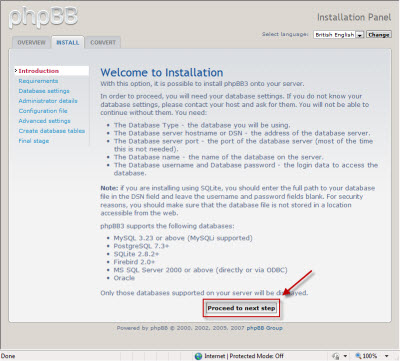Open Configuration file step
Image resolution: width=400 pixels, height=361 pixels.
43,111
